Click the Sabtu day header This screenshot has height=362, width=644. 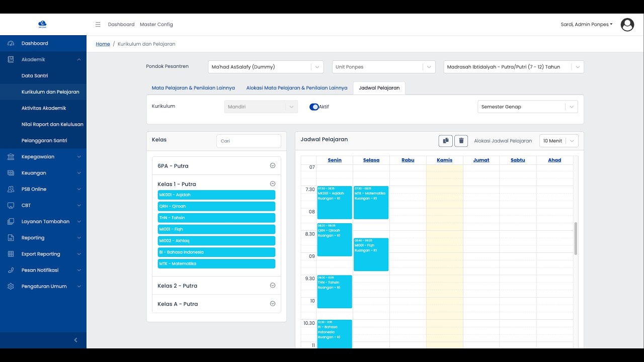518,160
